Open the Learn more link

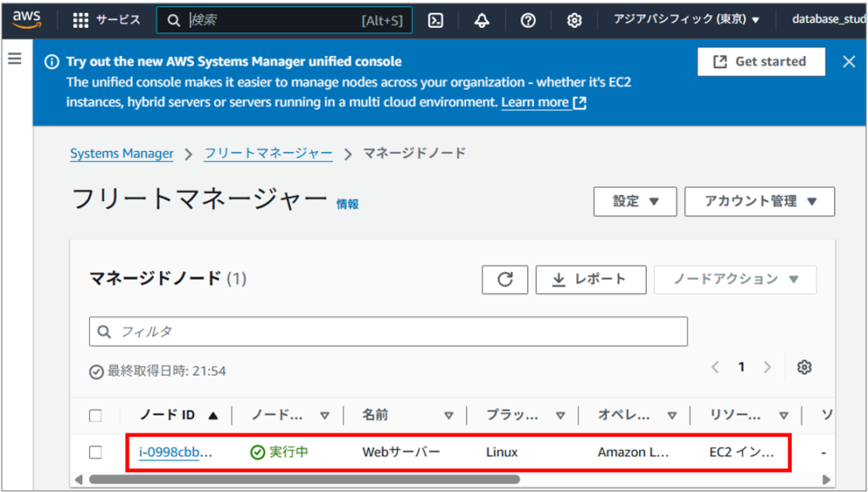[x=543, y=103]
